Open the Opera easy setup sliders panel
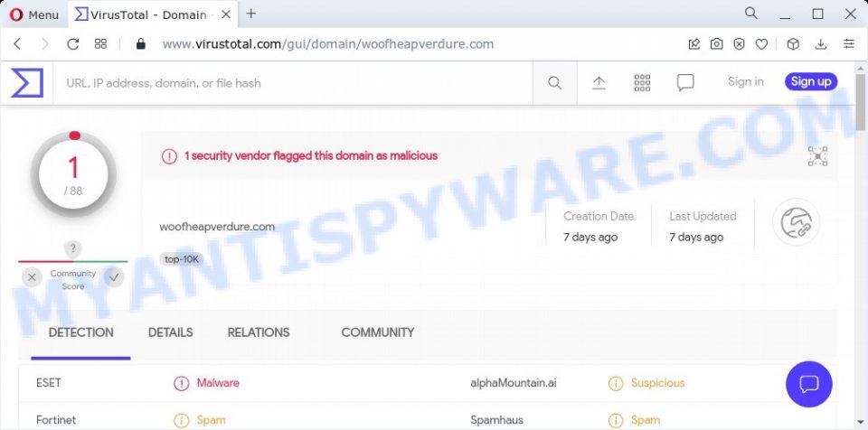 click(849, 44)
